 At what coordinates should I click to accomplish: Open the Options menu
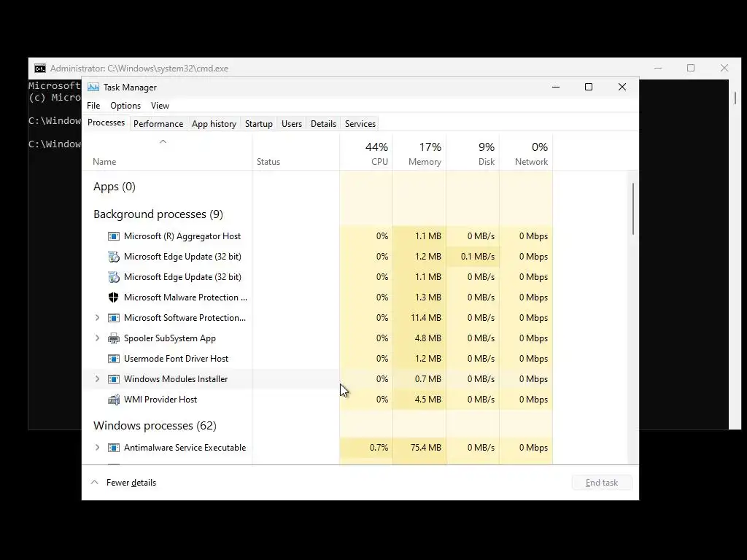point(125,106)
